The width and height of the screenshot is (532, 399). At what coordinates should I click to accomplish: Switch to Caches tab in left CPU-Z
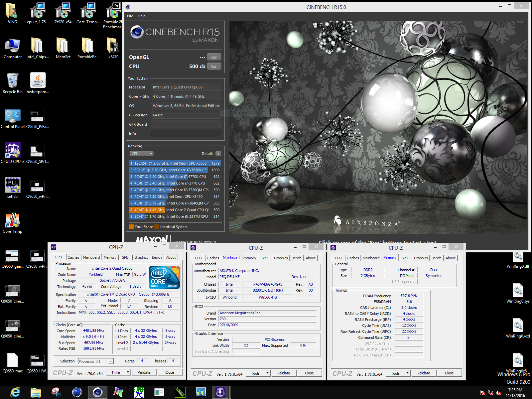(73, 257)
